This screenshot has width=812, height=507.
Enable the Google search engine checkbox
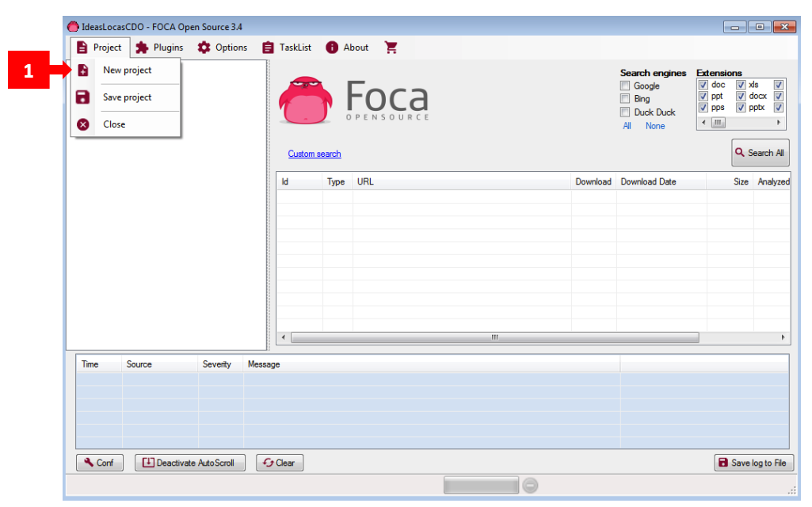click(625, 86)
